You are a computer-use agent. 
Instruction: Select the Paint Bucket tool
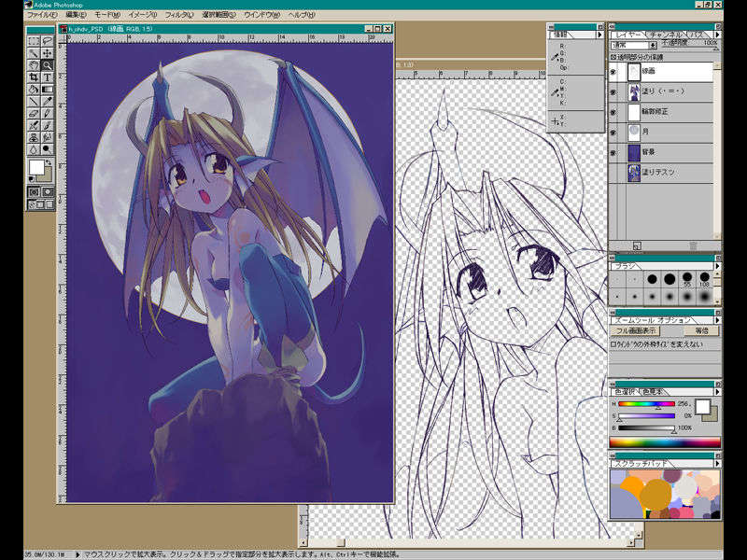(34, 89)
